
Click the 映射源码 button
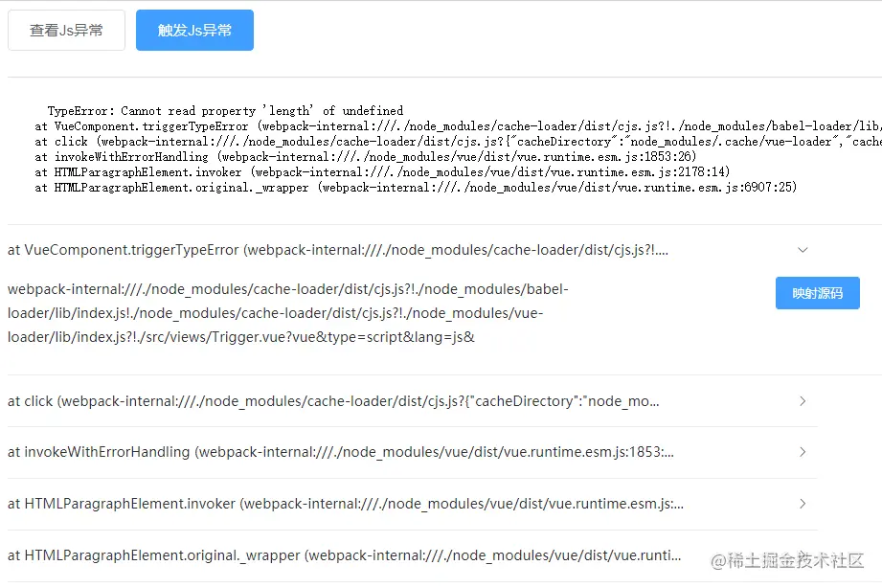(x=817, y=293)
